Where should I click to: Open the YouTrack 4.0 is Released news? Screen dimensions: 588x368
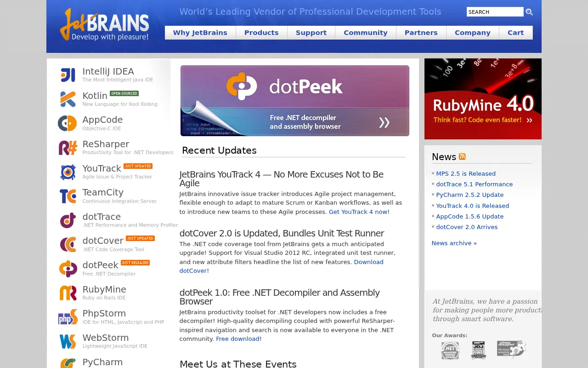click(473, 206)
